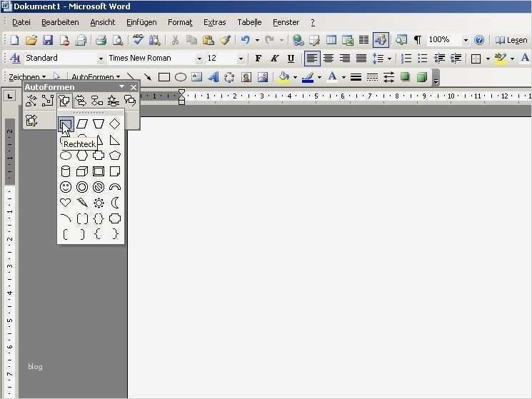Image resolution: width=532 pixels, height=399 pixels.
Task: Pick the cylinder (Zylinder) shape
Action: pos(66,171)
